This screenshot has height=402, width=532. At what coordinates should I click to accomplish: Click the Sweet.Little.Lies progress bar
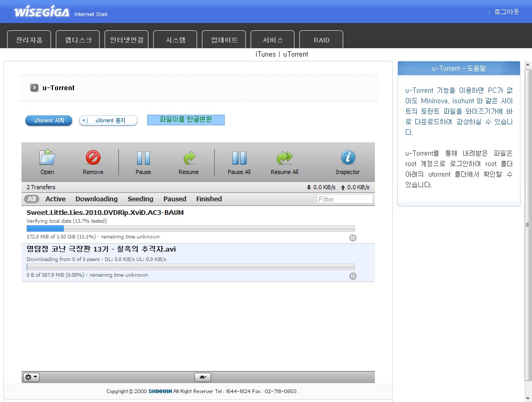[191, 229]
